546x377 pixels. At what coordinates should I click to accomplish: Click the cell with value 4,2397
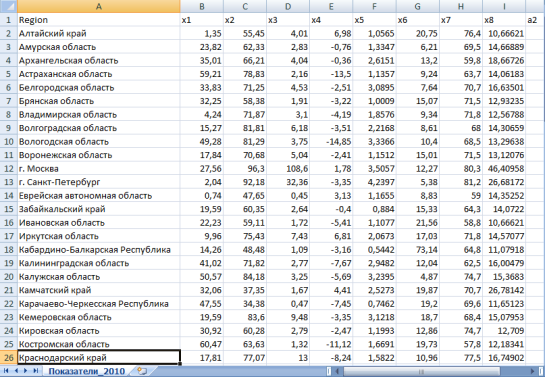pyautogui.click(x=374, y=182)
